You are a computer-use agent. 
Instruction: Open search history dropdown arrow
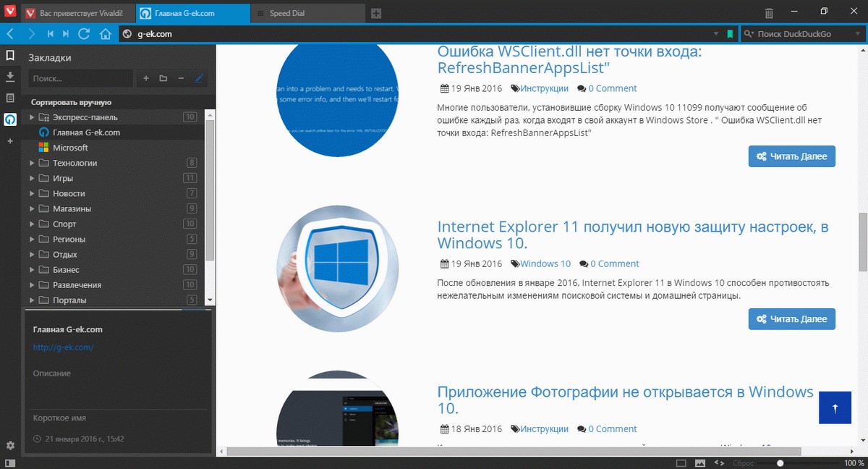tap(858, 34)
